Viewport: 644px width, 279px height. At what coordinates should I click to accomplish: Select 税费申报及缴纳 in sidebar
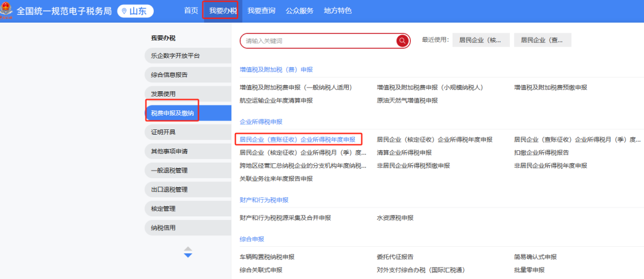[x=188, y=113]
